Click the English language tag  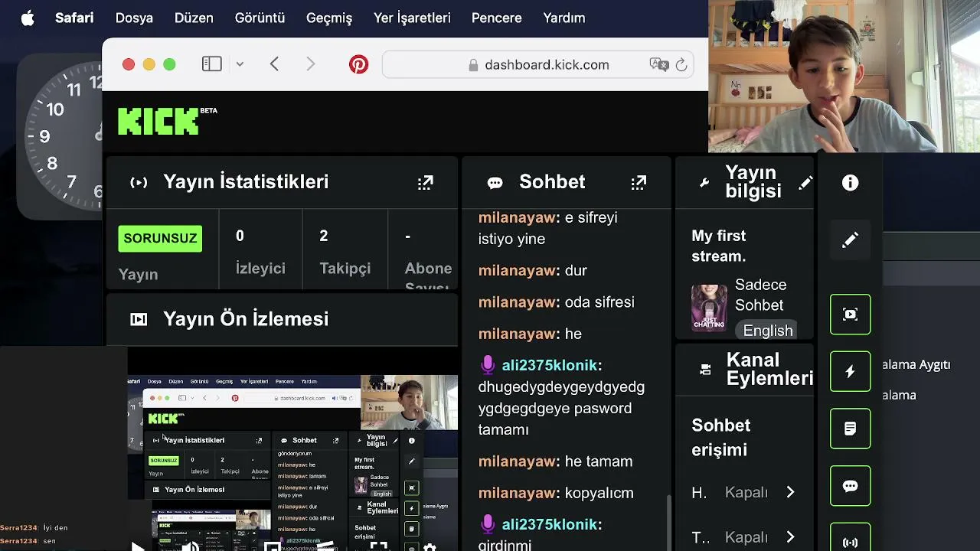click(768, 331)
